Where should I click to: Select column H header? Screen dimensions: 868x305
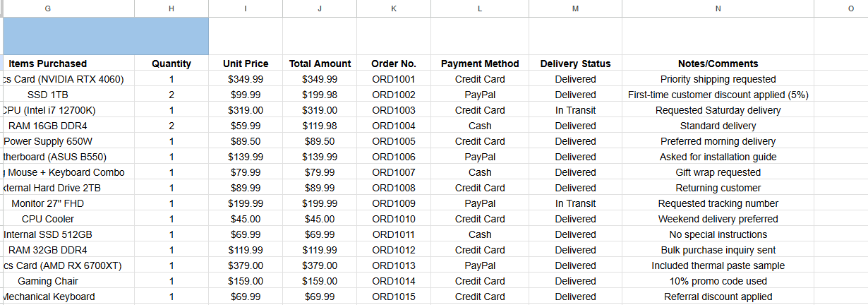171,8
